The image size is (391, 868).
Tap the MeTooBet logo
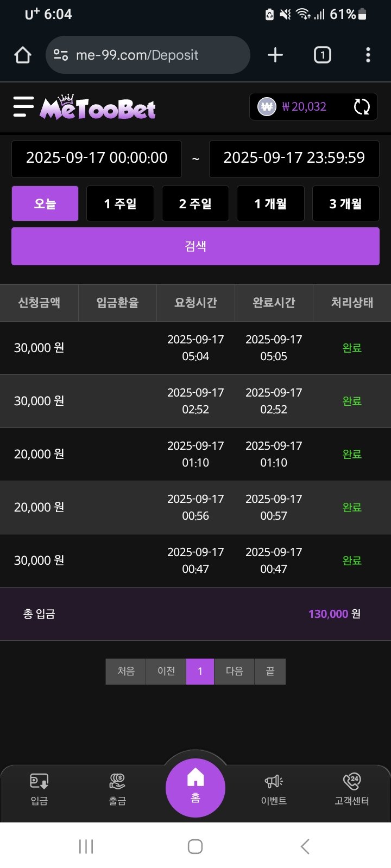coord(98,107)
